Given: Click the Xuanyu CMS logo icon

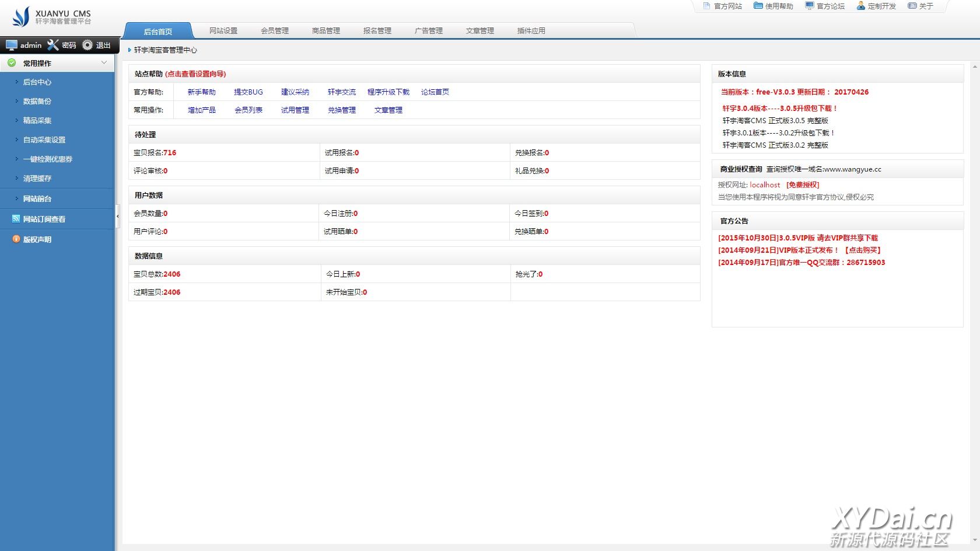Looking at the screenshot, I should click(21, 17).
